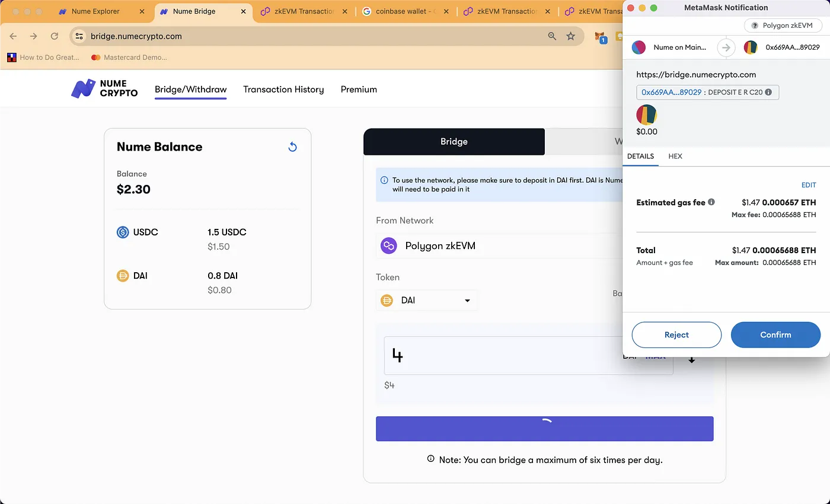Click the info icon in the DAI notice
Viewport: 830px width, 504px height.
click(384, 180)
